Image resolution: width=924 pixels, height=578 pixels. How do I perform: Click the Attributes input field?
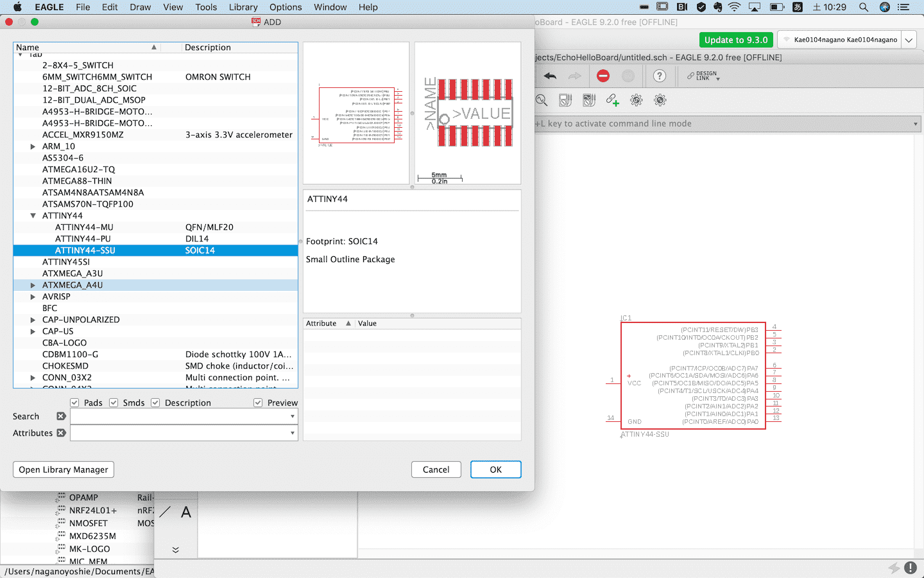tap(184, 433)
